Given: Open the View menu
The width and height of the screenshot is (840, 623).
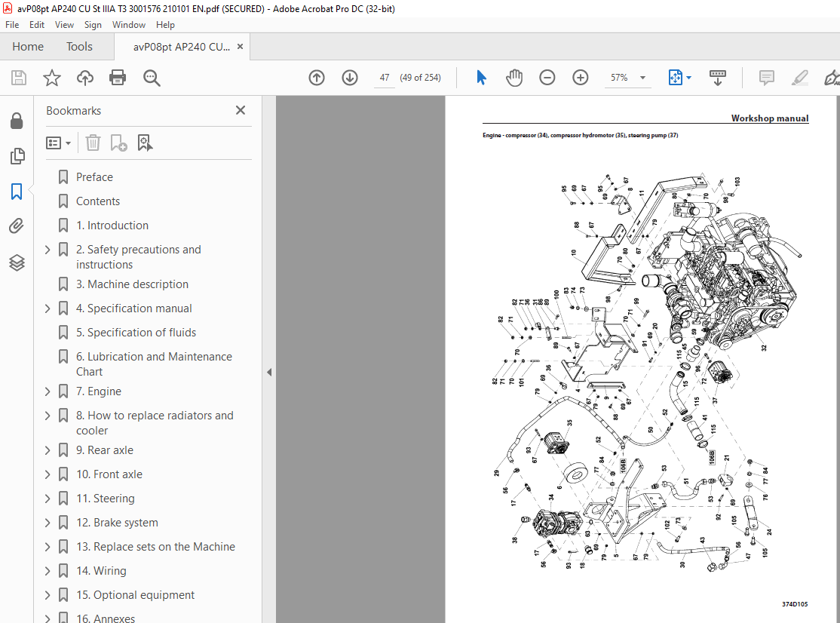Looking at the screenshot, I should (x=64, y=25).
